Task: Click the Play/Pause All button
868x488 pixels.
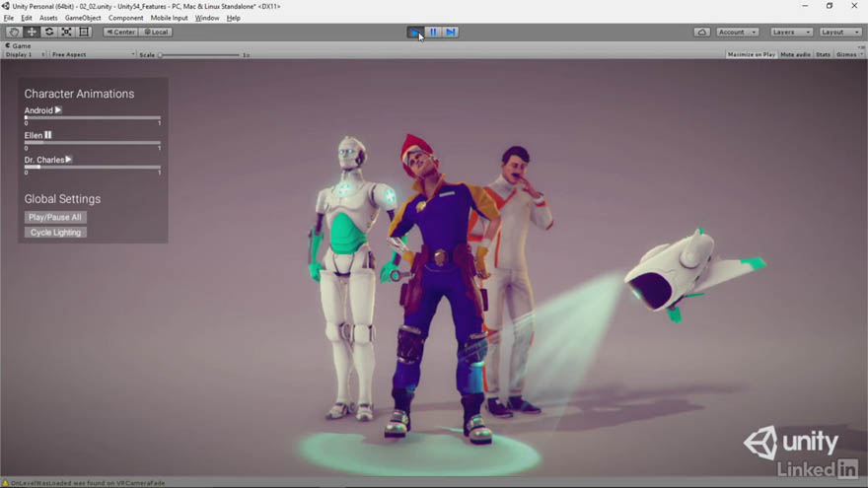Action: 55,218
